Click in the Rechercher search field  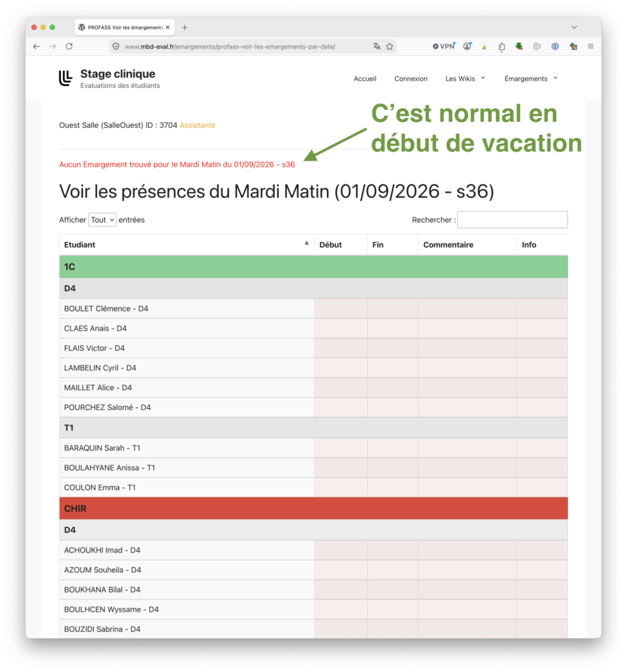(x=513, y=220)
